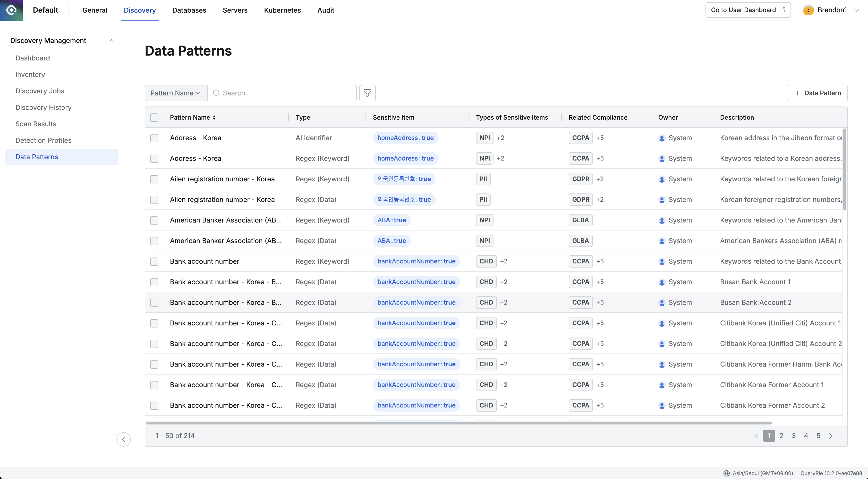Collapse the Discovery Management section

(x=112, y=40)
